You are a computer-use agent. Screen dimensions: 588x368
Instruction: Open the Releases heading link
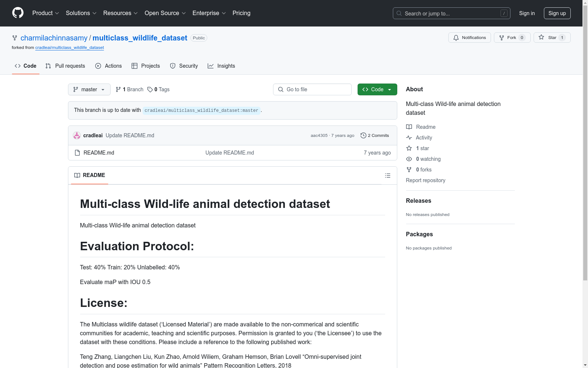(419, 201)
